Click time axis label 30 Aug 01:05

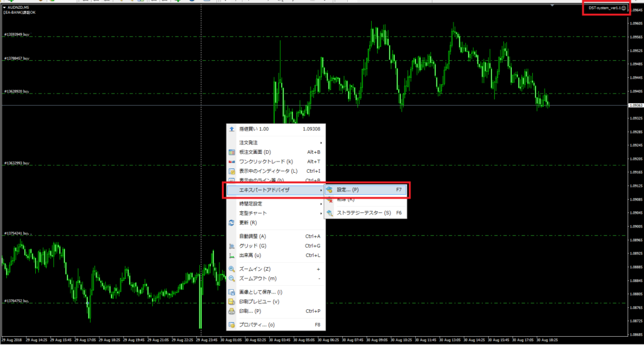click(232, 340)
